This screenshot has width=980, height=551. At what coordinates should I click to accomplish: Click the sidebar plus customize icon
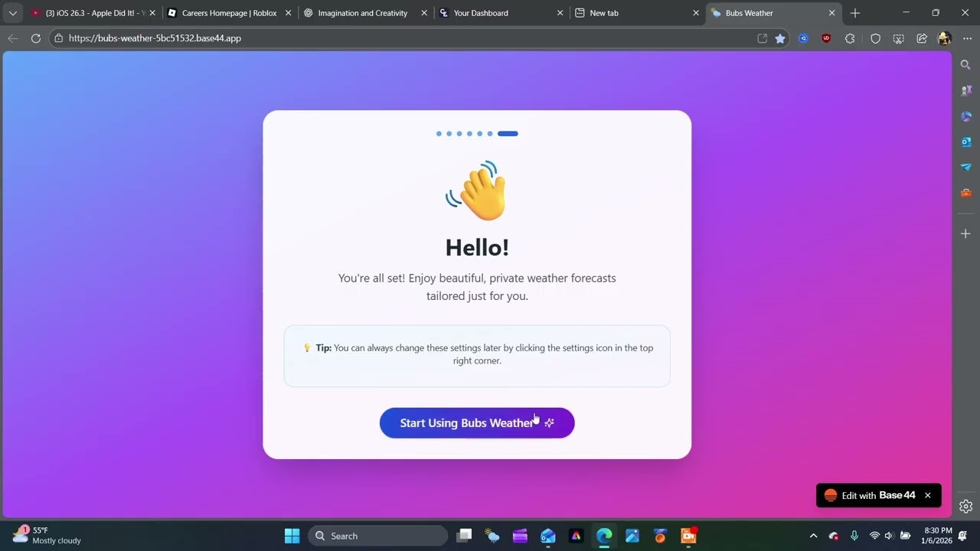point(966,233)
